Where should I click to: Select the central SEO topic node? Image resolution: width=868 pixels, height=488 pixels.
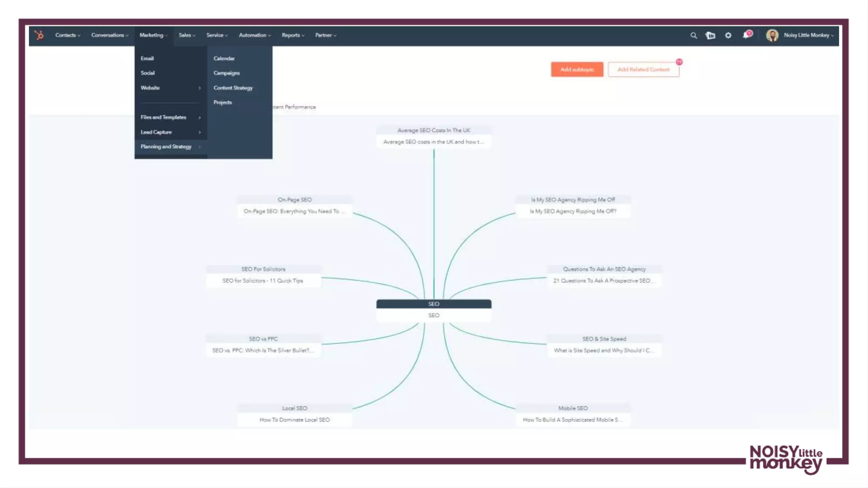[434, 310]
